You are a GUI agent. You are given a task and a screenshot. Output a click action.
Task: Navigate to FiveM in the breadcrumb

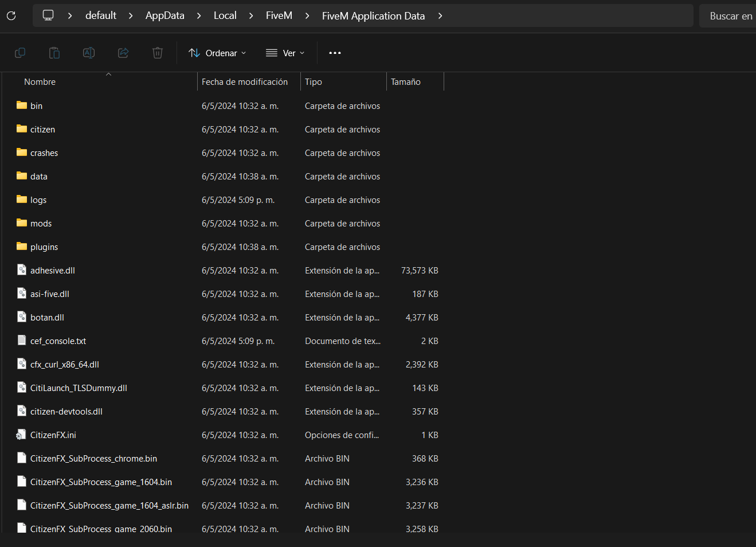pyautogui.click(x=279, y=15)
